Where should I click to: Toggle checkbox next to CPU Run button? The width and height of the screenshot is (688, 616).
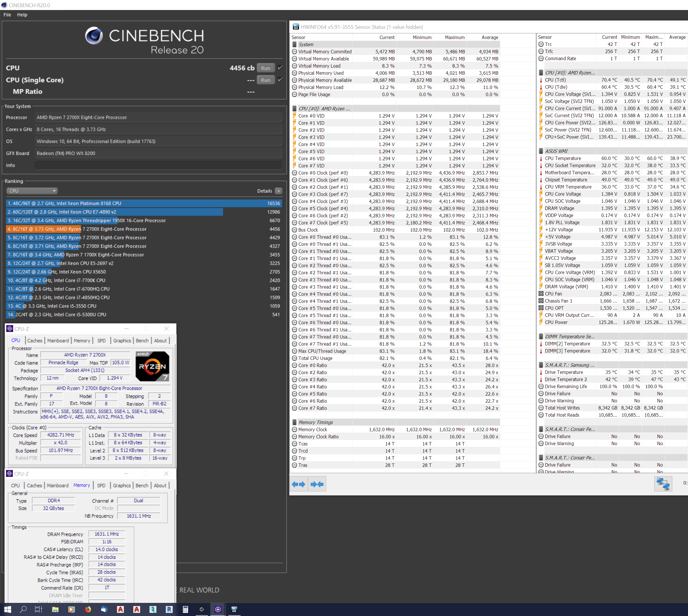(280, 68)
